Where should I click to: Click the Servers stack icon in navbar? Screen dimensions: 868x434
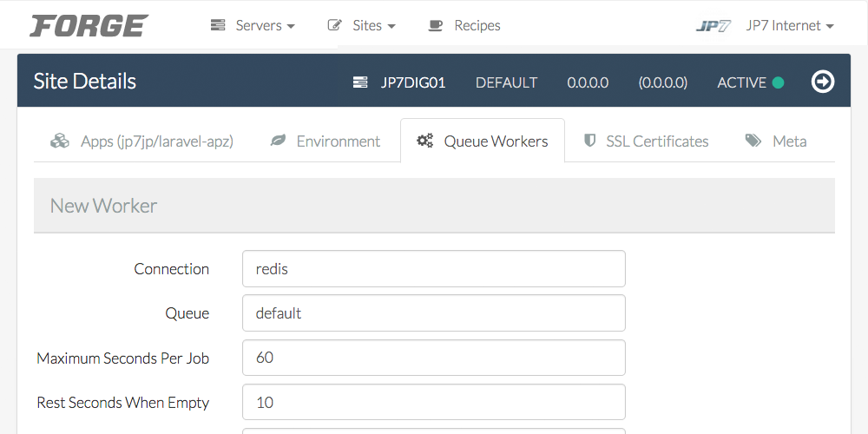218,25
